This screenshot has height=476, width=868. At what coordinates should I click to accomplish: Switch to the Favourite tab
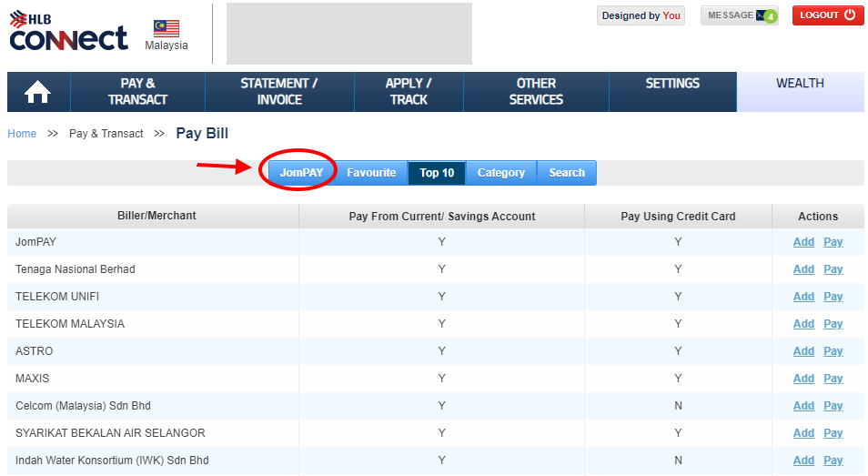coord(371,173)
